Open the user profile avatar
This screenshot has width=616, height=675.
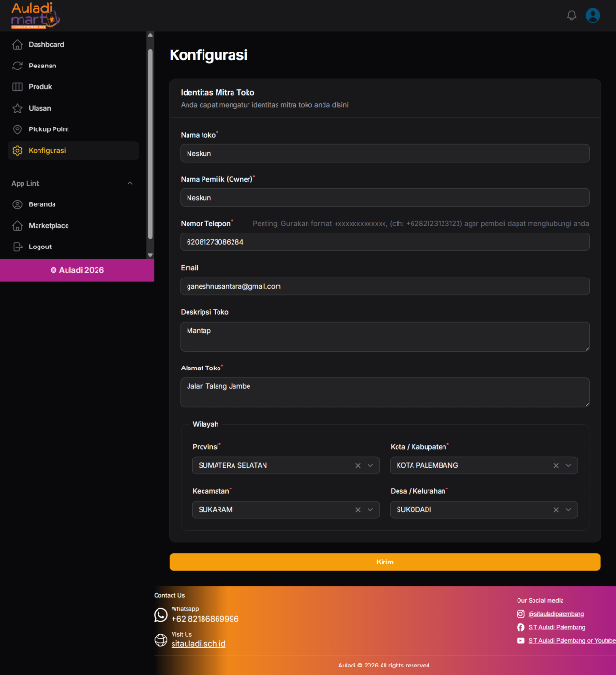(593, 16)
